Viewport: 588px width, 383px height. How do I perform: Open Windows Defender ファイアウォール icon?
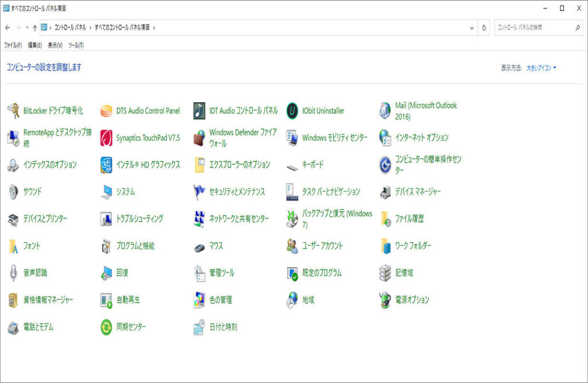tap(199, 138)
